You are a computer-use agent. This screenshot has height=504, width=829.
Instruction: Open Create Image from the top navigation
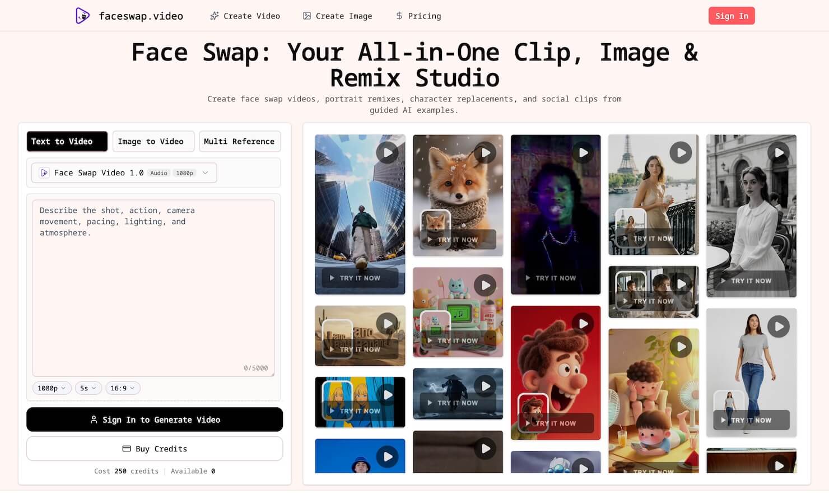[337, 16]
